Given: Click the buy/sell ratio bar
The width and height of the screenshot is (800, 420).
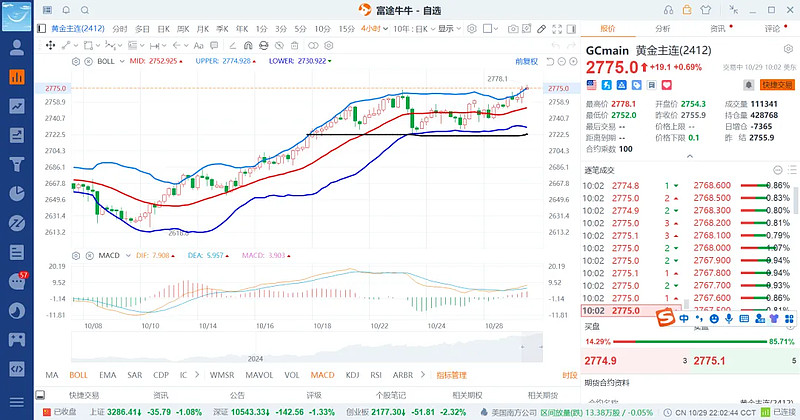Looking at the screenshot, I should (689, 341).
